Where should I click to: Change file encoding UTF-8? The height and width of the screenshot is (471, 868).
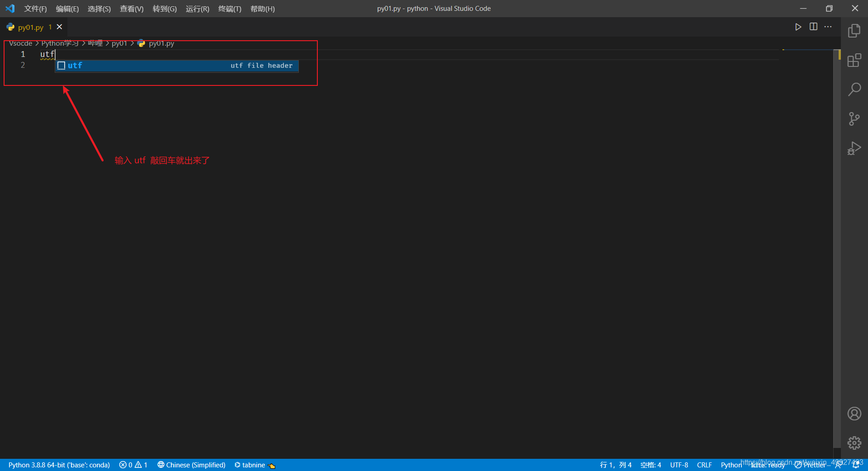[679, 465]
